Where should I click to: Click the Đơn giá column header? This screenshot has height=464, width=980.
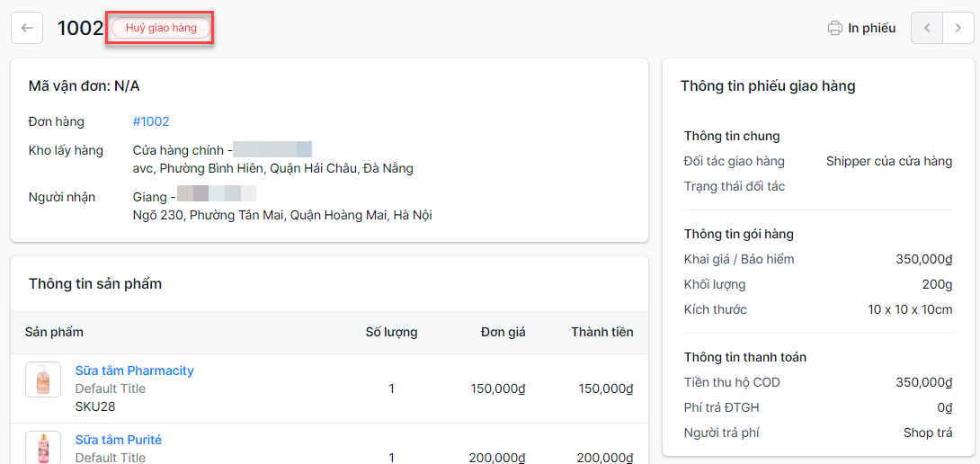point(503,332)
